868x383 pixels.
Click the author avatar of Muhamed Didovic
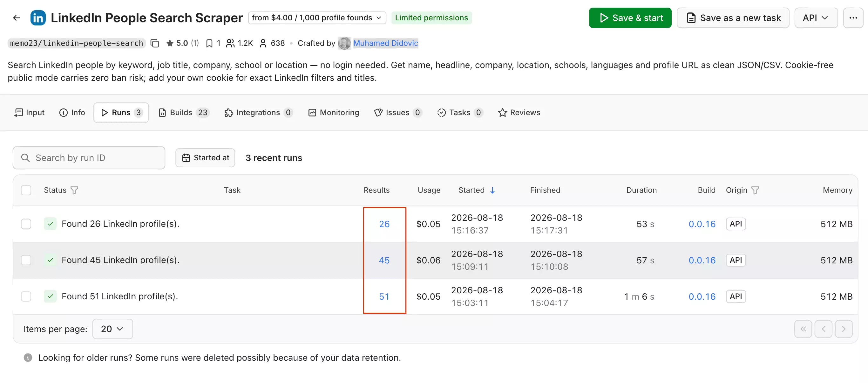pos(344,43)
